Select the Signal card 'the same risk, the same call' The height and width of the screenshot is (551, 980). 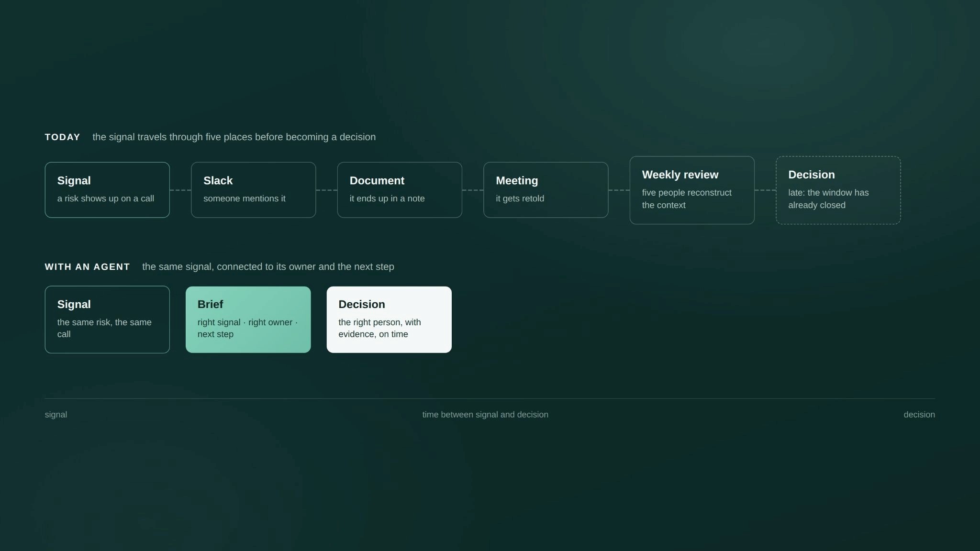coord(107,320)
